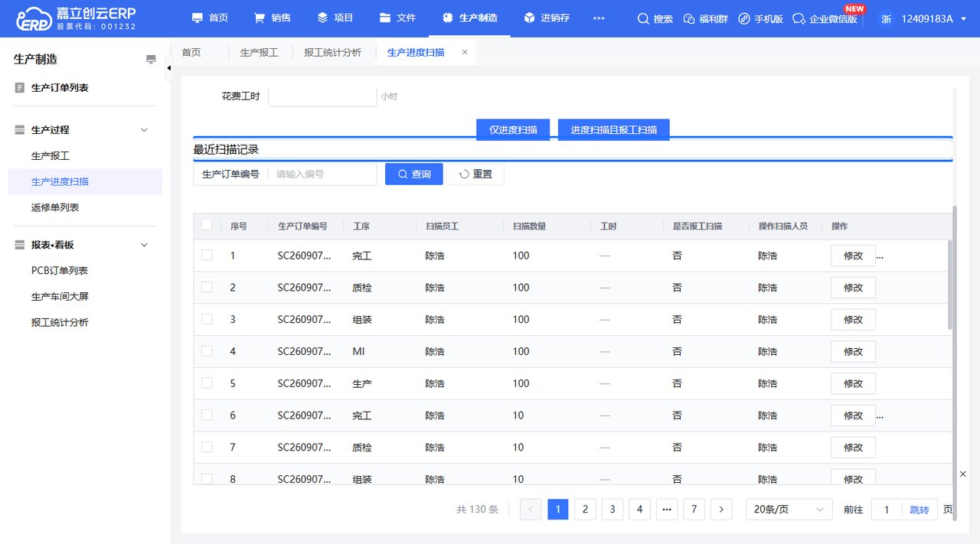Viewport: 980px width, 544px height.
Task: Toggle the select-all checkbox in table header
Action: 207,225
